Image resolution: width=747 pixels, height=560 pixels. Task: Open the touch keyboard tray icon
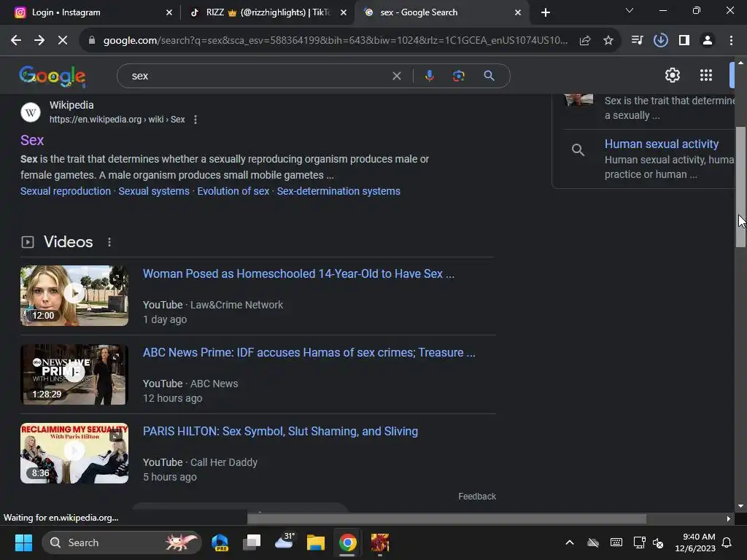(616, 542)
